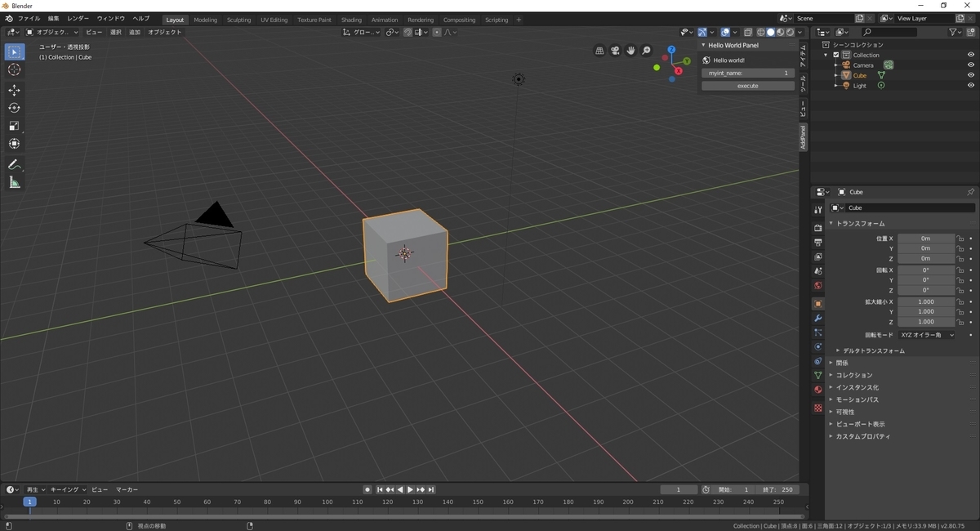Open the Scene properties tab
Image resolution: width=980 pixels, height=531 pixels.
pyautogui.click(x=817, y=271)
